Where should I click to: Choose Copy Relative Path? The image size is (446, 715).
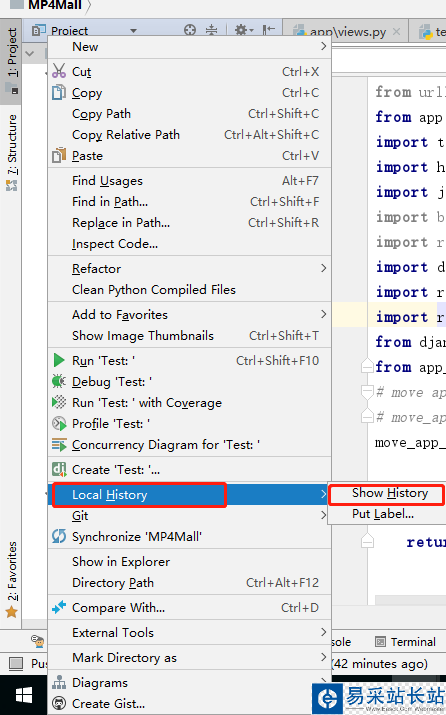[x=189, y=135]
